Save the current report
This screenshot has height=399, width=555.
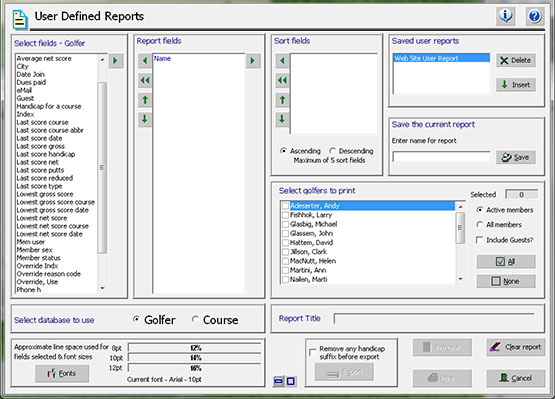pyautogui.click(x=516, y=157)
